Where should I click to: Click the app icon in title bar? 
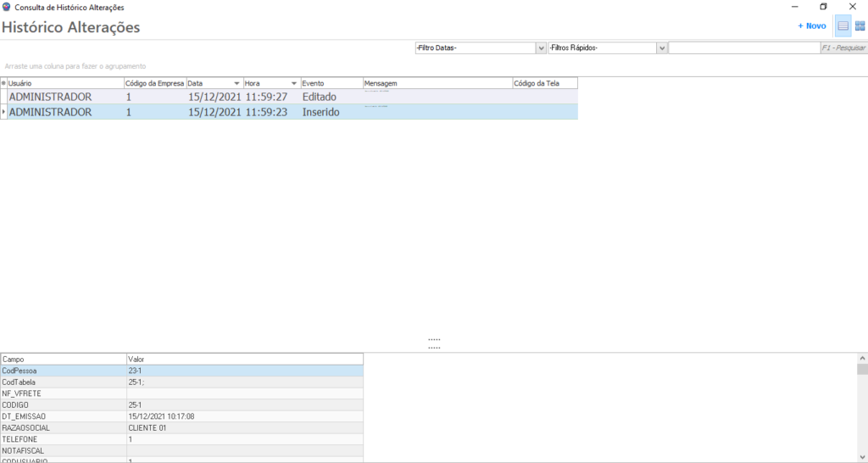(7, 6)
